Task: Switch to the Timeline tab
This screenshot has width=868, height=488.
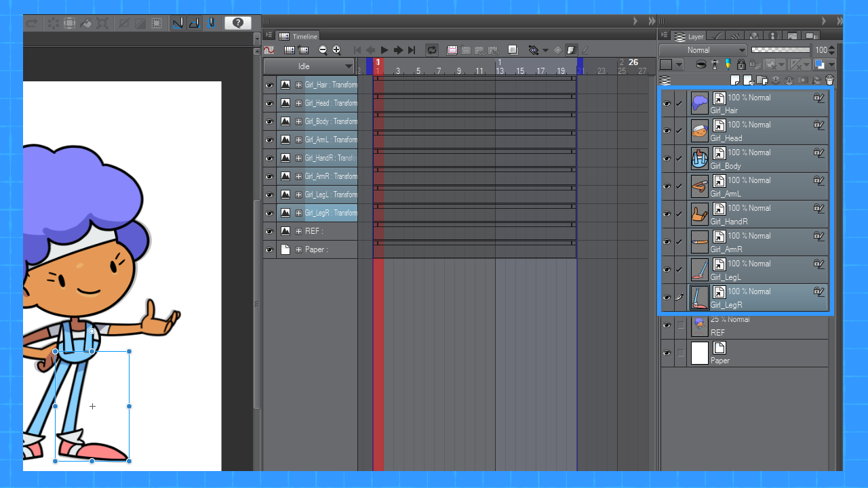Action: tap(298, 36)
